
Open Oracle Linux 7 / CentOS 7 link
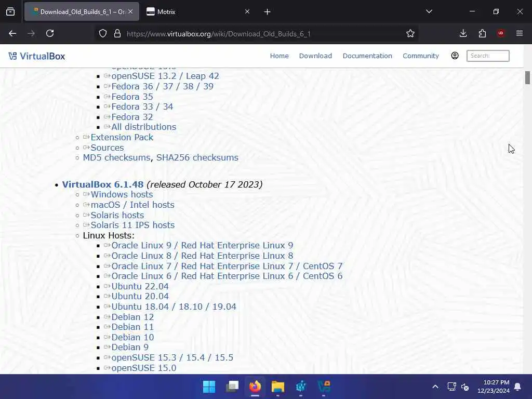click(x=227, y=266)
